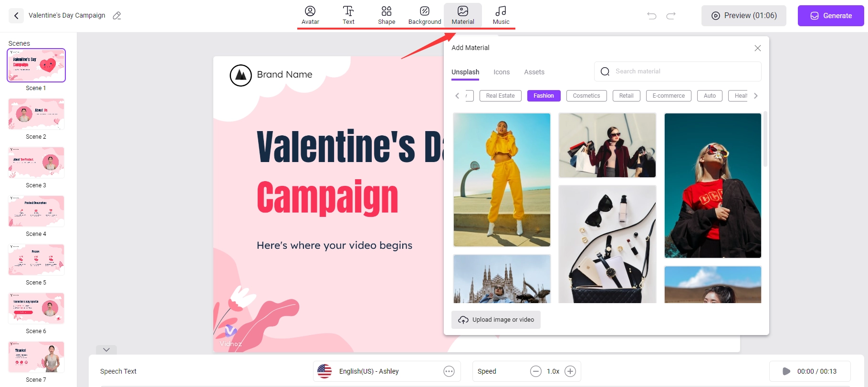Screen dimensions: 868x387
Task: Click the undo arrow icon
Action: (652, 16)
